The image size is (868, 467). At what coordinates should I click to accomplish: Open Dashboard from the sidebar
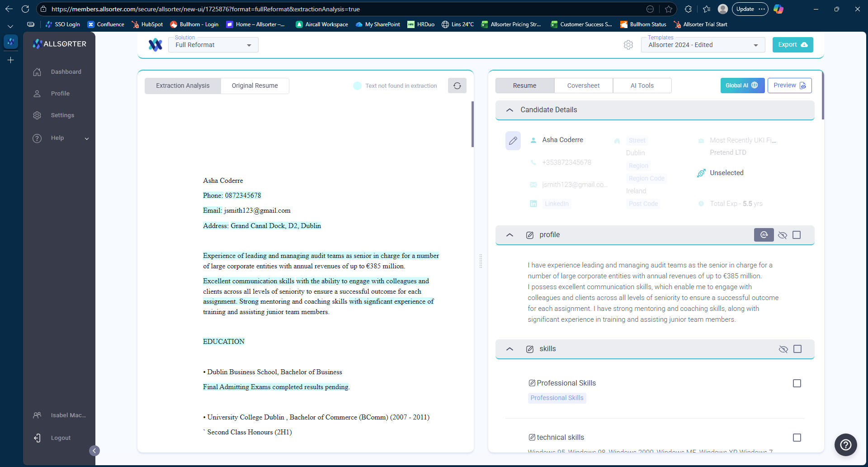click(x=66, y=72)
